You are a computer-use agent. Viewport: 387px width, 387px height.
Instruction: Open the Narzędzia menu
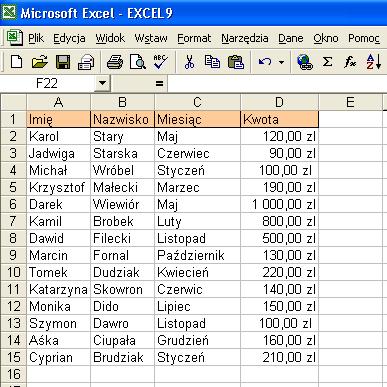pyautogui.click(x=245, y=38)
